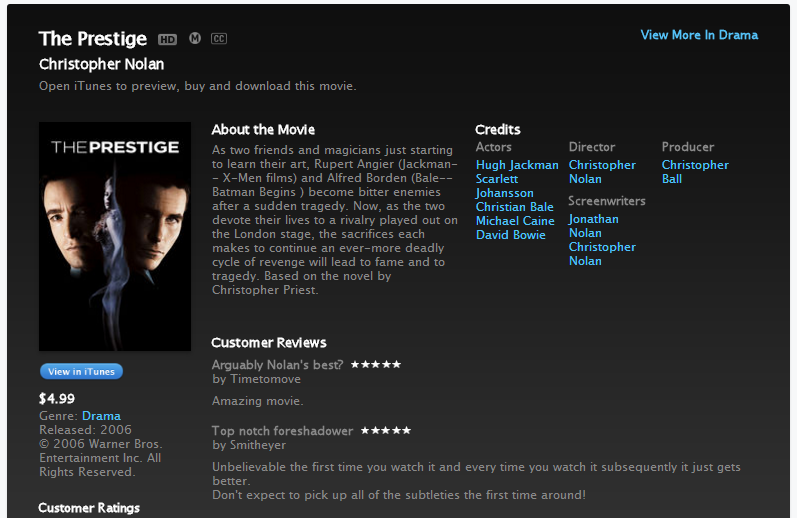797x518 pixels.
Task: Click the About the Movie heading
Action: 263,130
